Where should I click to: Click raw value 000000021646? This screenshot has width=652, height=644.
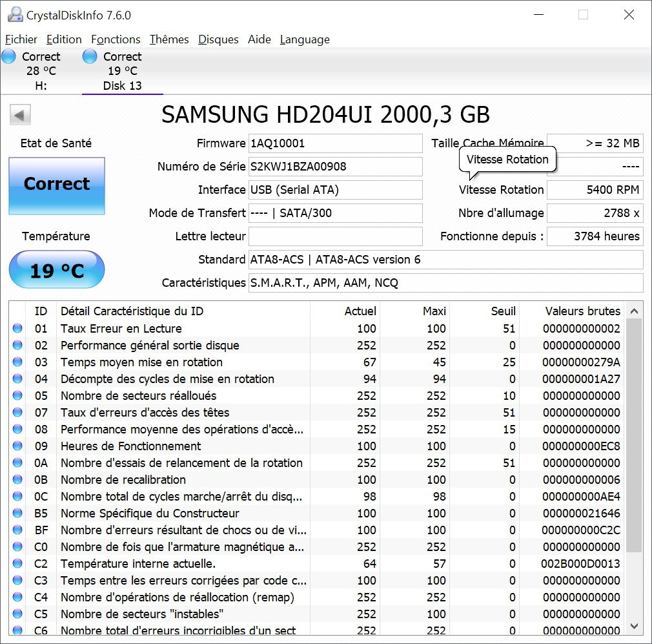[x=581, y=514]
